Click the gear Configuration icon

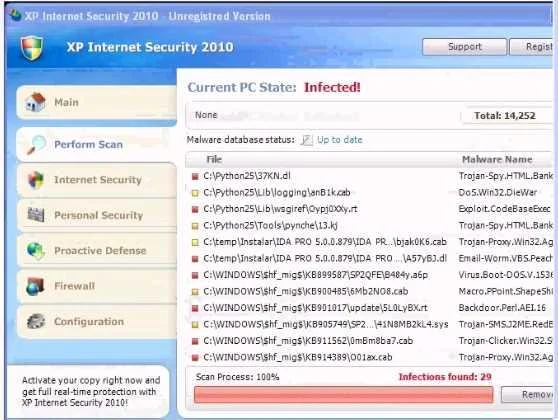[36, 321]
